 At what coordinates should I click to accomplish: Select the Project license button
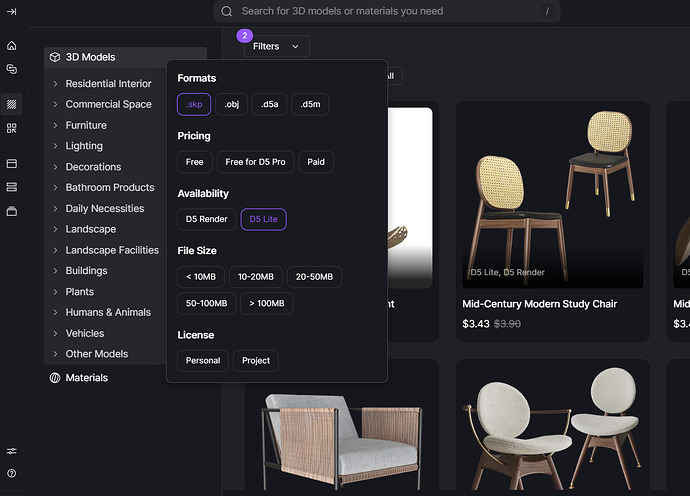click(x=256, y=360)
